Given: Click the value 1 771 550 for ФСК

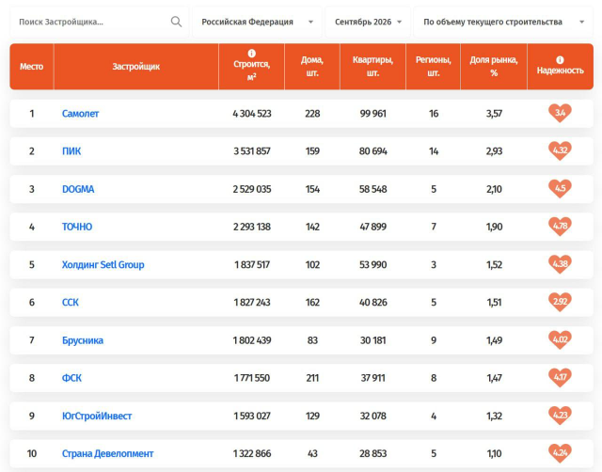Looking at the screenshot, I should [x=252, y=378].
